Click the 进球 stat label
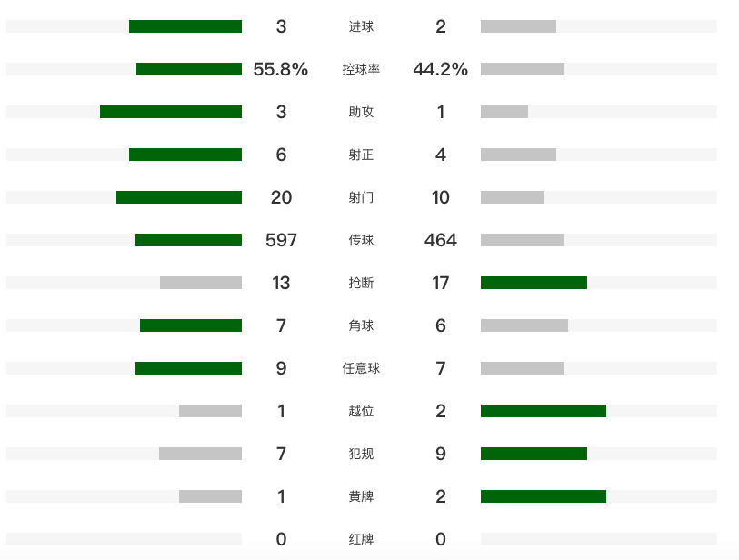 361,26
